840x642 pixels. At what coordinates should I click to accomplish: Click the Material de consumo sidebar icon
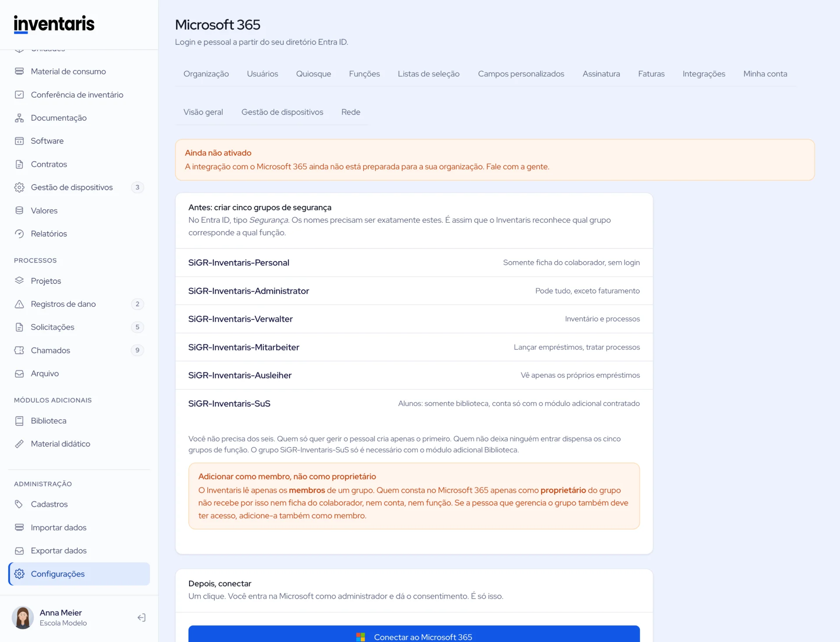[x=19, y=71]
